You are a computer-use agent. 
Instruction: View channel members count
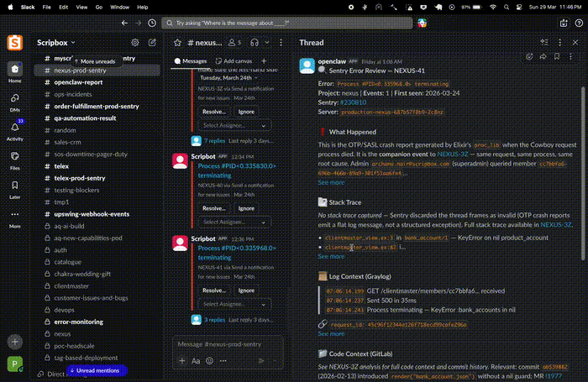(234, 42)
